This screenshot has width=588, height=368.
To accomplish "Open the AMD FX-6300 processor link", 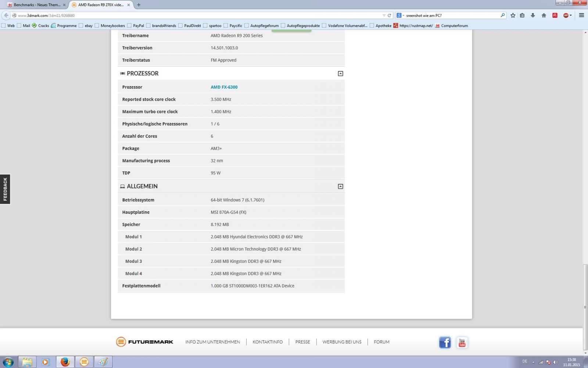I will [x=224, y=87].
